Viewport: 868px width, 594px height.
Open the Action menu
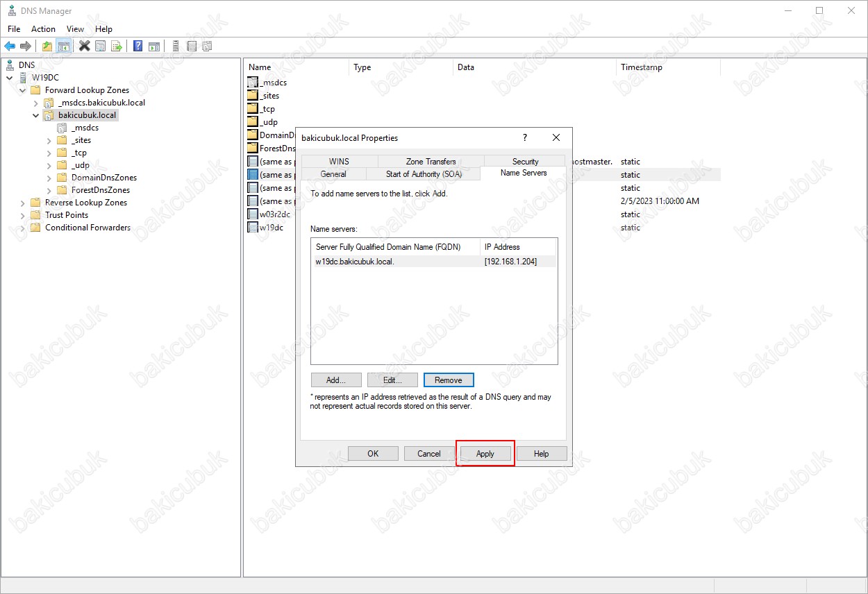pos(43,29)
